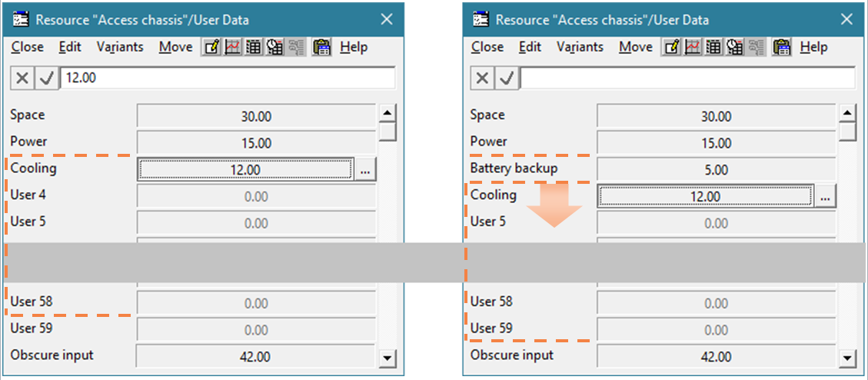Open the graph chart icon in right window
This screenshot has height=380, width=868.
point(692,47)
